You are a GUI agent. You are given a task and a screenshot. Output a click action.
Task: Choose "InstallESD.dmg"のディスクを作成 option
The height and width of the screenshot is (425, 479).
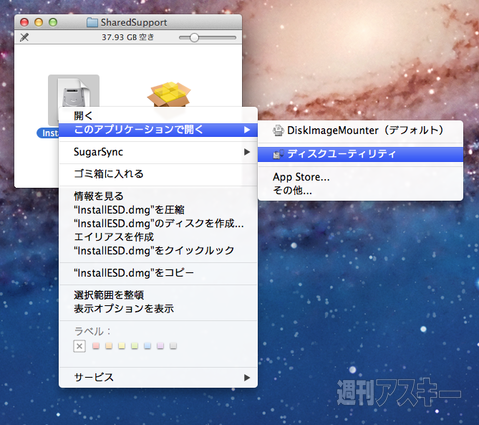pyautogui.click(x=158, y=223)
